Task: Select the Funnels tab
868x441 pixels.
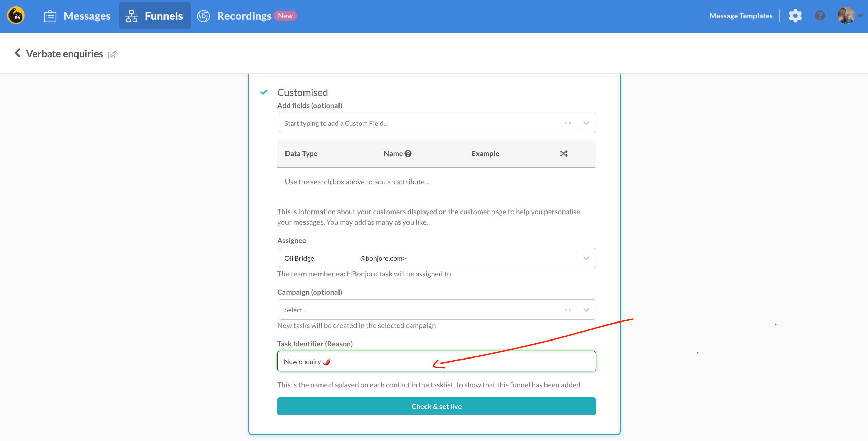Action: (155, 16)
